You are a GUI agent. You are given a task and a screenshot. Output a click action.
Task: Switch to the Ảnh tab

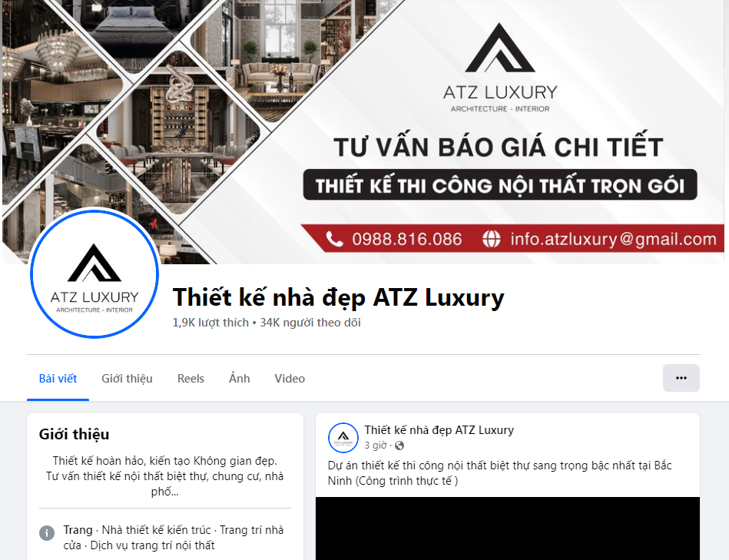[x=240, y=378]
